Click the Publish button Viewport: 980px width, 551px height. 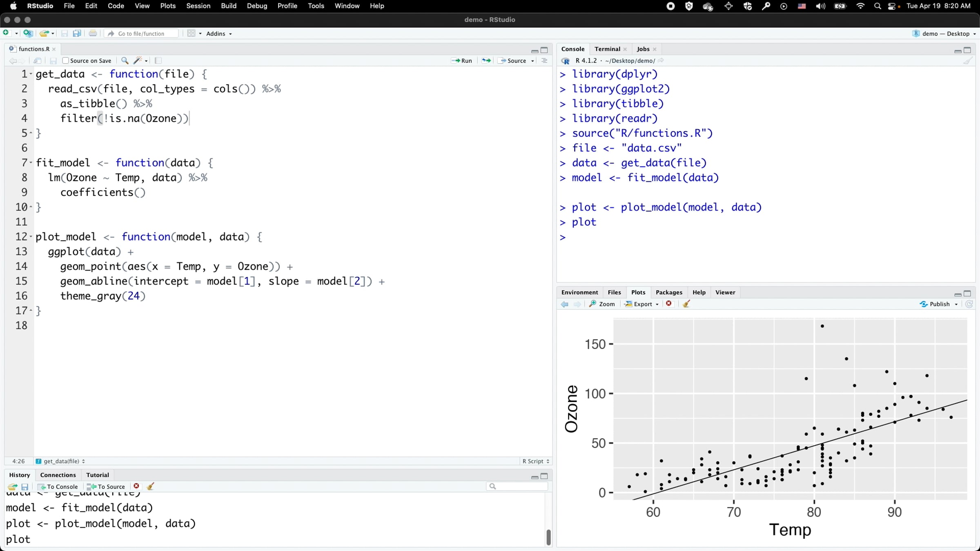tap(935, 304)
